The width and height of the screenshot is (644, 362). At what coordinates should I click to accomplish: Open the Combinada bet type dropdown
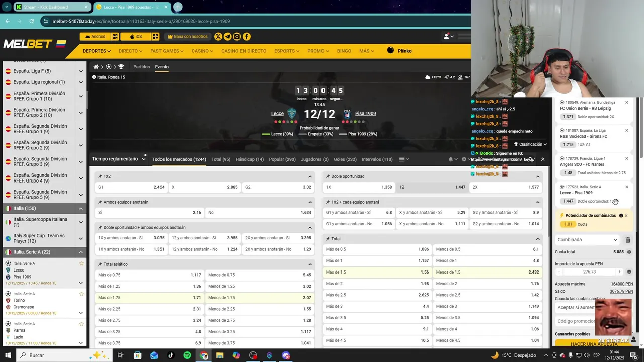[588, 240]
